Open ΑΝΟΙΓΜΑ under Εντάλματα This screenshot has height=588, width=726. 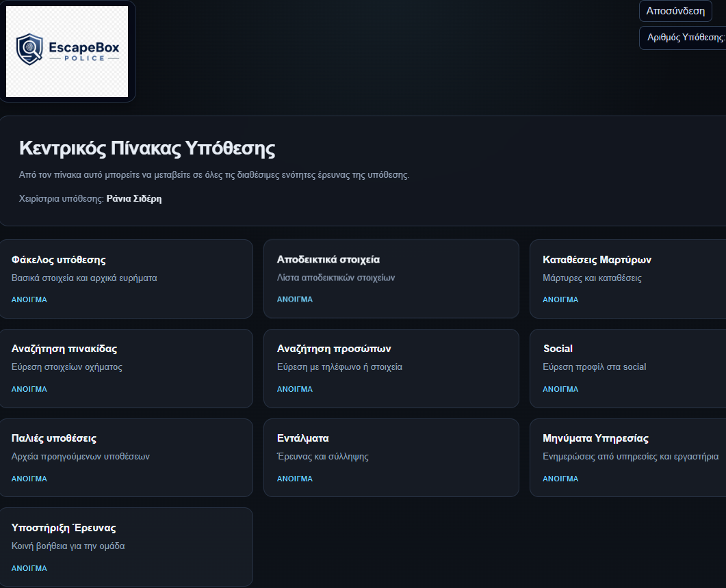click(x=295, y=479)
